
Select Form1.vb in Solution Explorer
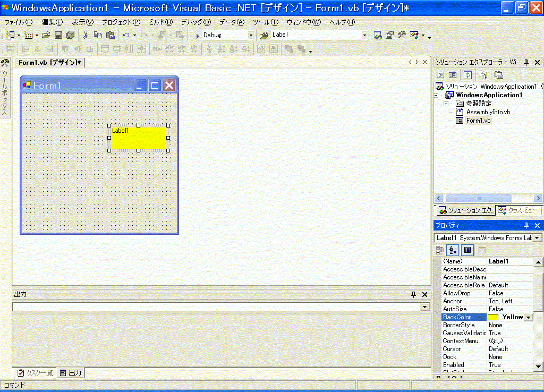478,121
